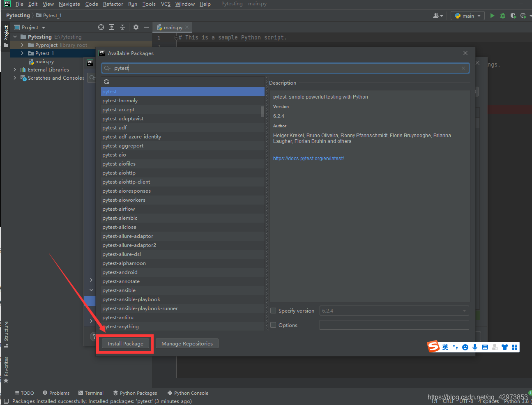The image size is (532, 405).
Task: Open the main run configuration dropdown
Action: click(x=468, y=16)
